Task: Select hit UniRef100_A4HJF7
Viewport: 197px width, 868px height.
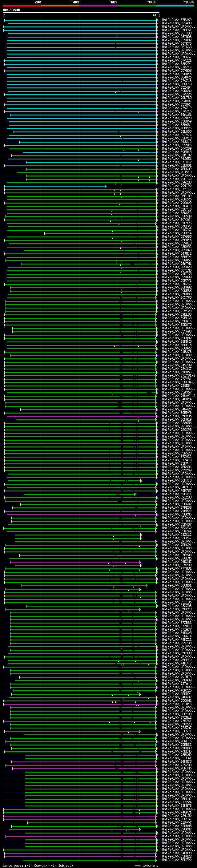Action: [x=176, y=663]
